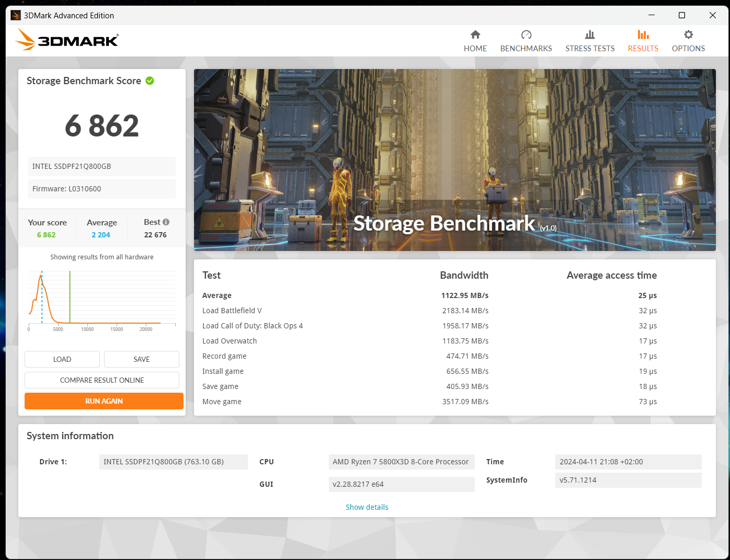
Task: Open the Options gear icon
Action: tap(688, 35)
